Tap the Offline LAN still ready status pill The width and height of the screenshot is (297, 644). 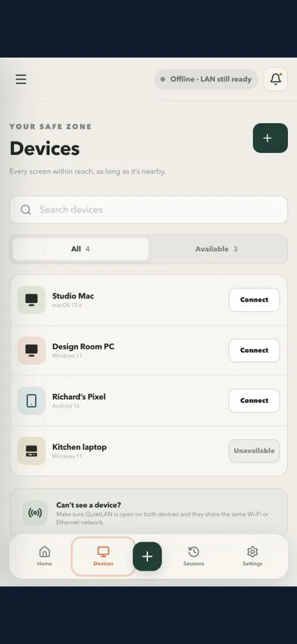point(206,80)
